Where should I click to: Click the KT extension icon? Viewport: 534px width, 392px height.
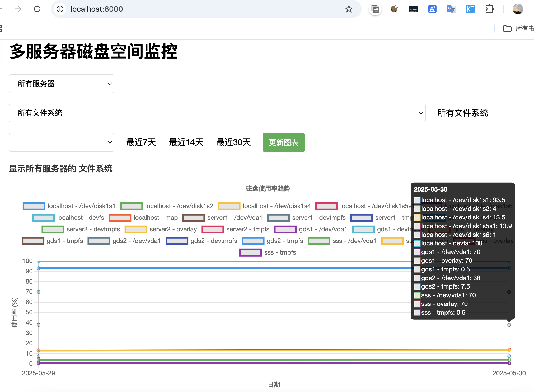470,9
